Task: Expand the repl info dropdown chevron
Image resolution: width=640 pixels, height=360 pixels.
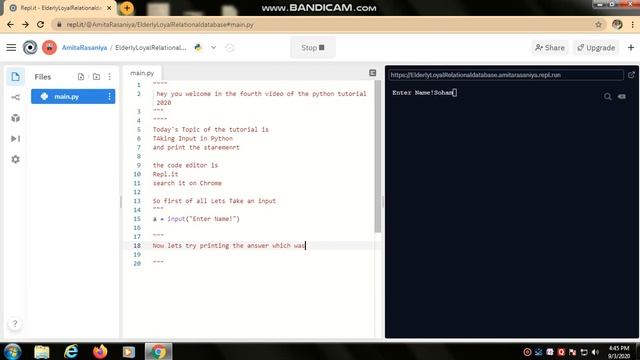Action: click(x=213, y=48)
